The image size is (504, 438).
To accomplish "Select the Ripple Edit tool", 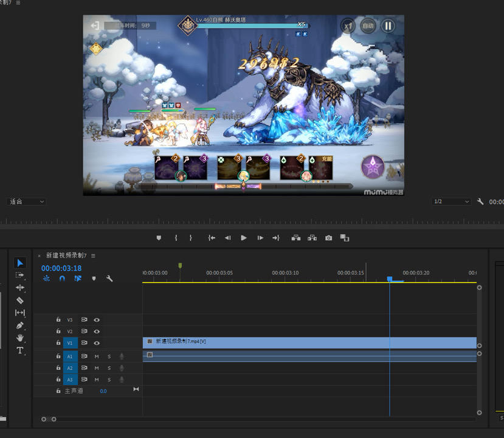I will [20, 288].
